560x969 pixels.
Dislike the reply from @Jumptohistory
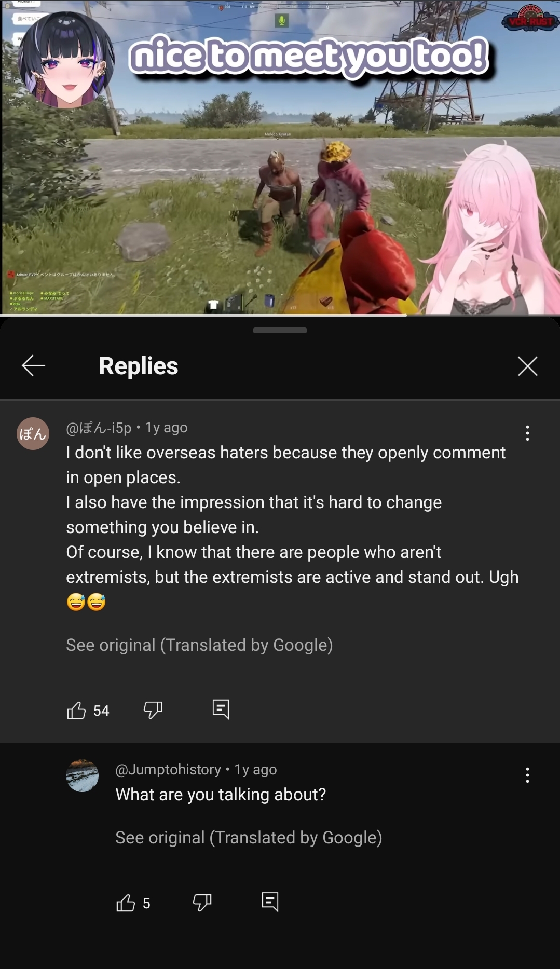[202, 903]
